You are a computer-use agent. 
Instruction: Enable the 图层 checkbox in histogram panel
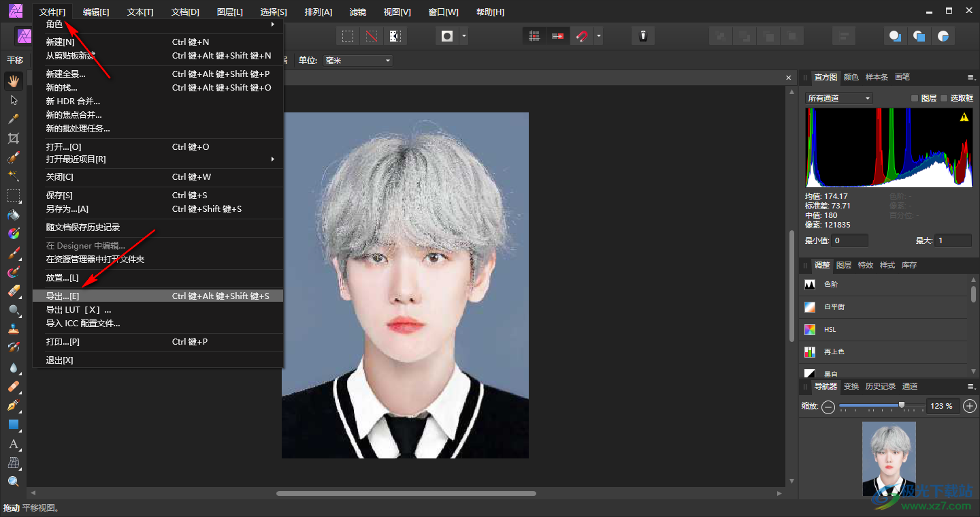pyautogui.click(x=915, y=98)
